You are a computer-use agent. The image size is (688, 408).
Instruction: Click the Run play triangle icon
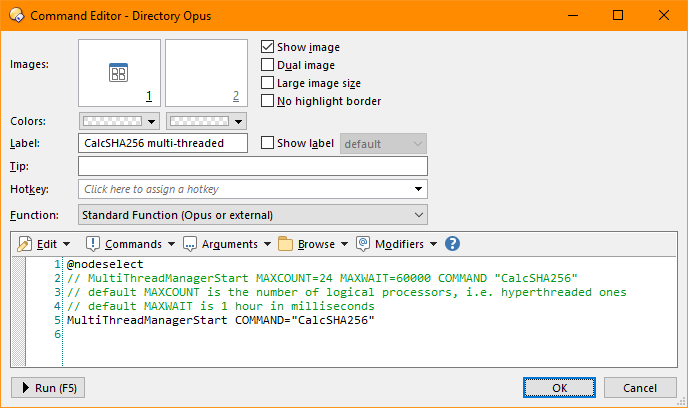coord(25,387)
